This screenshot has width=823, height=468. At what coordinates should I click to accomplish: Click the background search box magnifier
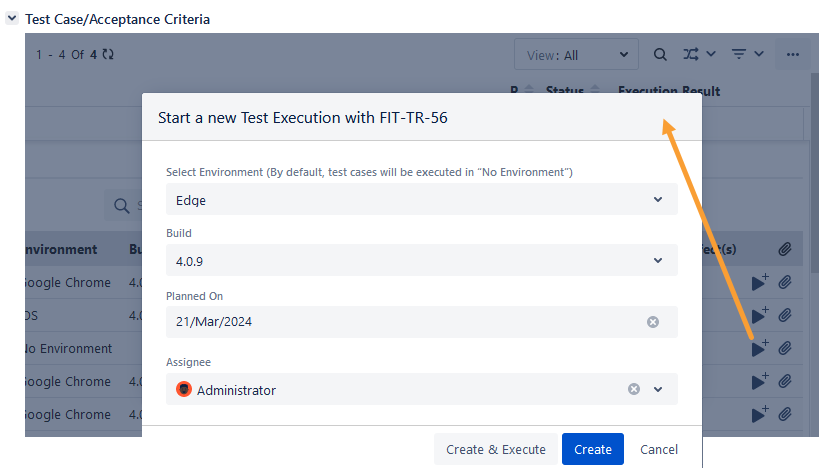[x=121, y=206]
